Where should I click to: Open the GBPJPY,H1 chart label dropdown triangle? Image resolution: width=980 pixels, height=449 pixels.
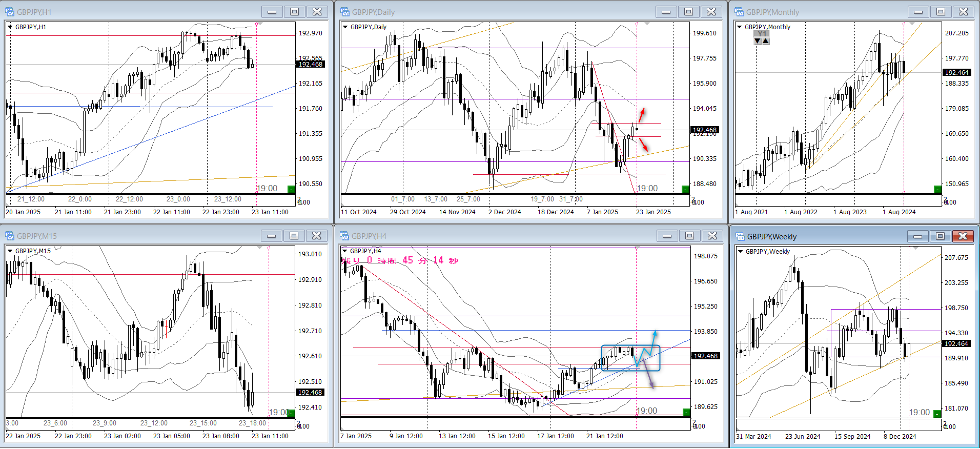click(x=10, y=27)
